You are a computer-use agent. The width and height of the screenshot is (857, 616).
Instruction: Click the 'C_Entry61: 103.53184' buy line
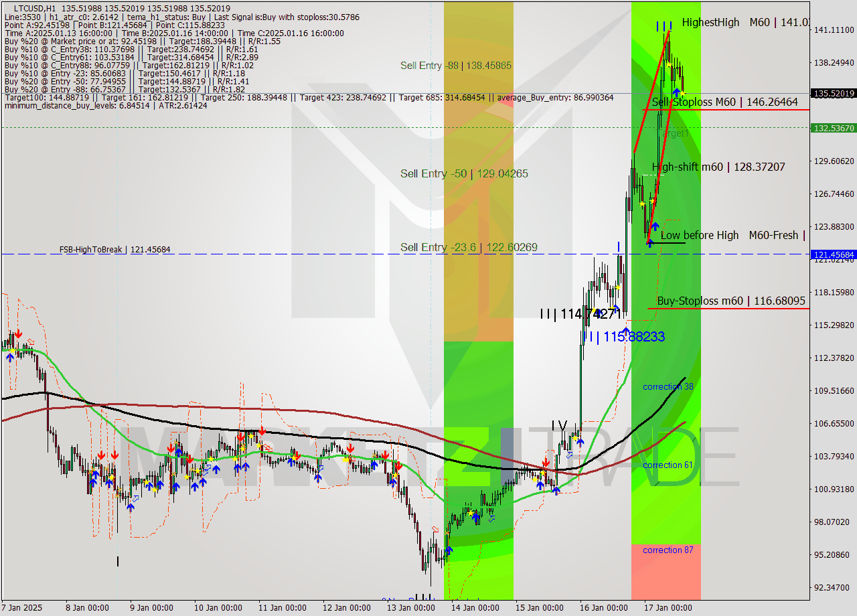(131, 57)
